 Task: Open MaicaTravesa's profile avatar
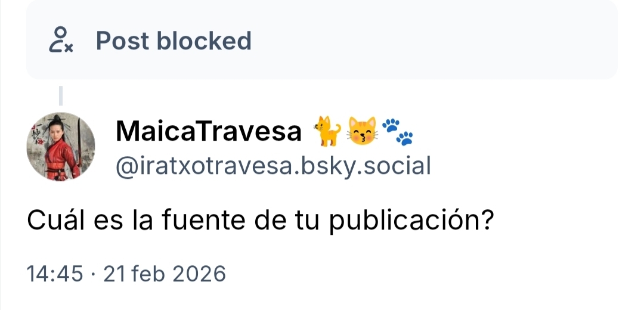point(61,146)
